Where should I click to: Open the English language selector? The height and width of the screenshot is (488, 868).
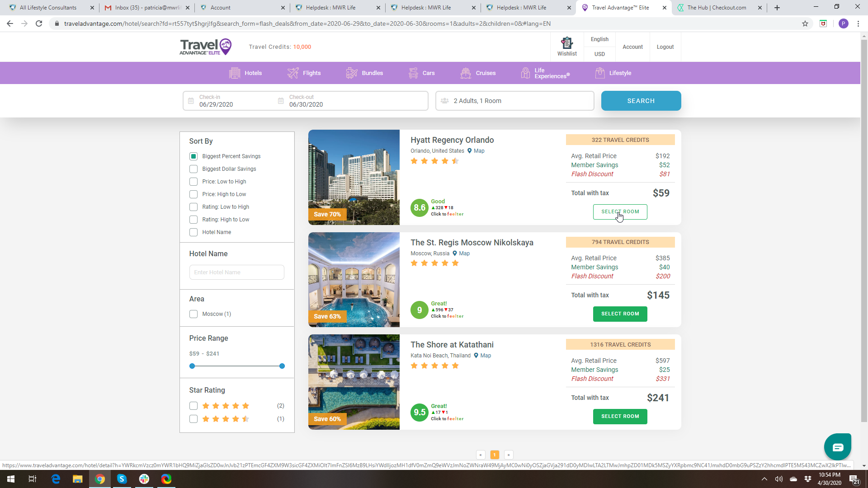pyautogui.click(x=599, y=39)
